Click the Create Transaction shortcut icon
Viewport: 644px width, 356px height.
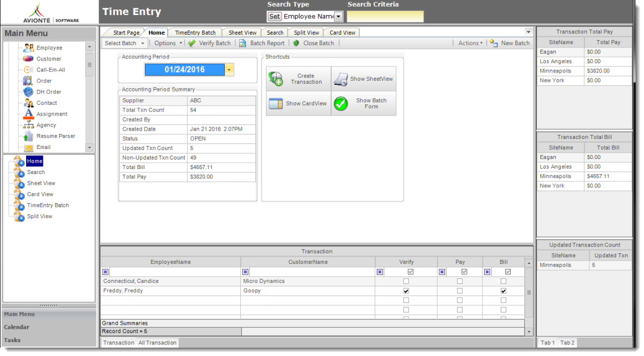pos(276,79)
